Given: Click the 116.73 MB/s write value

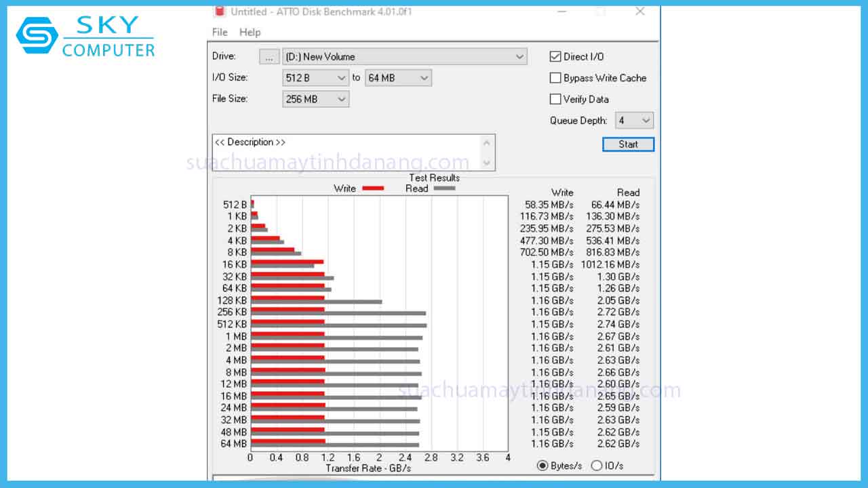Looking at the screenshot, I should click(x=547, y=216).
